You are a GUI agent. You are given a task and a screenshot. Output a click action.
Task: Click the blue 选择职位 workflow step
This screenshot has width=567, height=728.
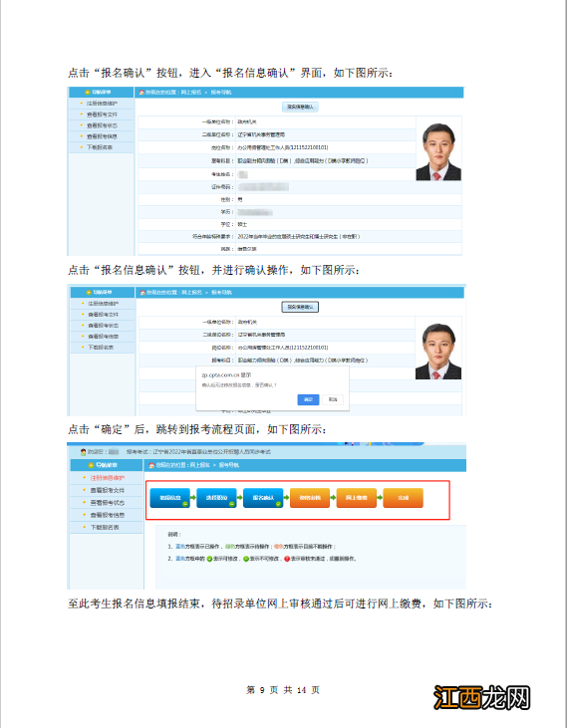coord(216,498)
